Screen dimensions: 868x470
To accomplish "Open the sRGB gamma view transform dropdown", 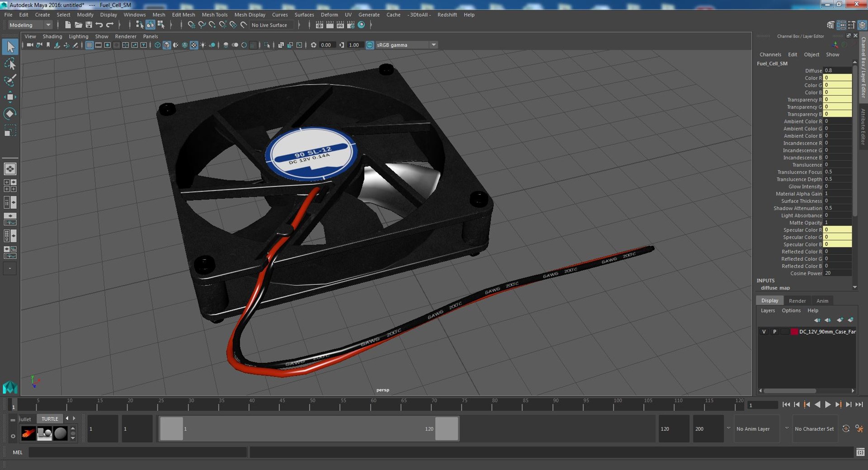I will 406,45.
